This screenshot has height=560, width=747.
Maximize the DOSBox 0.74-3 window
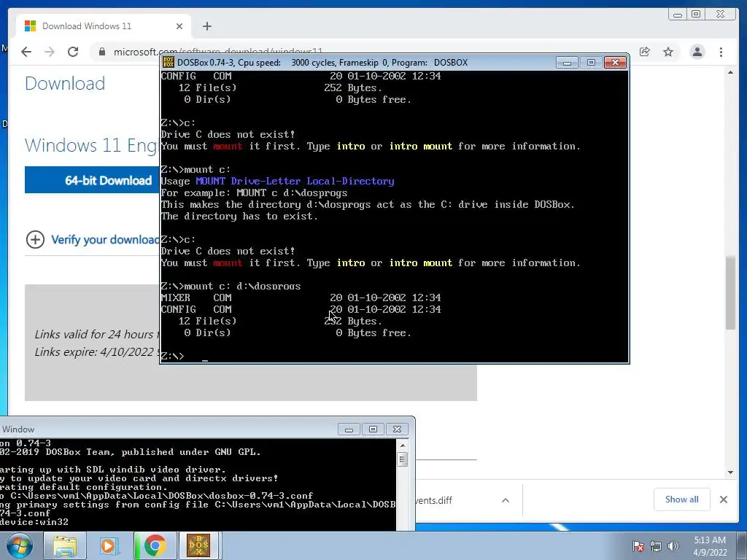(591, 63)
